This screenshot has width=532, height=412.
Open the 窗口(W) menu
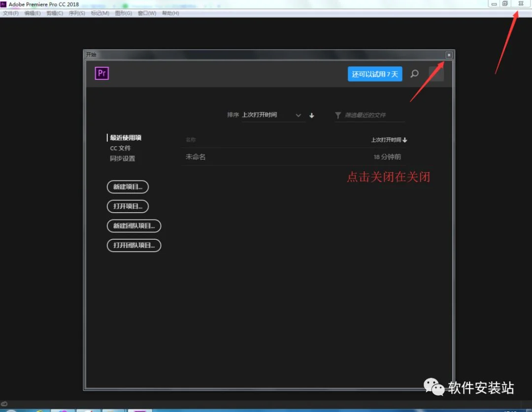tap(147, 13)
